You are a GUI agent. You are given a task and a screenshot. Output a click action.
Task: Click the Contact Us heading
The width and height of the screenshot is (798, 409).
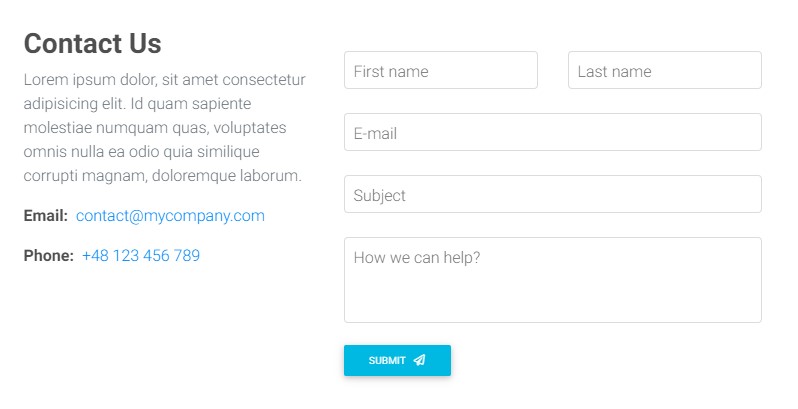[92, 44]
